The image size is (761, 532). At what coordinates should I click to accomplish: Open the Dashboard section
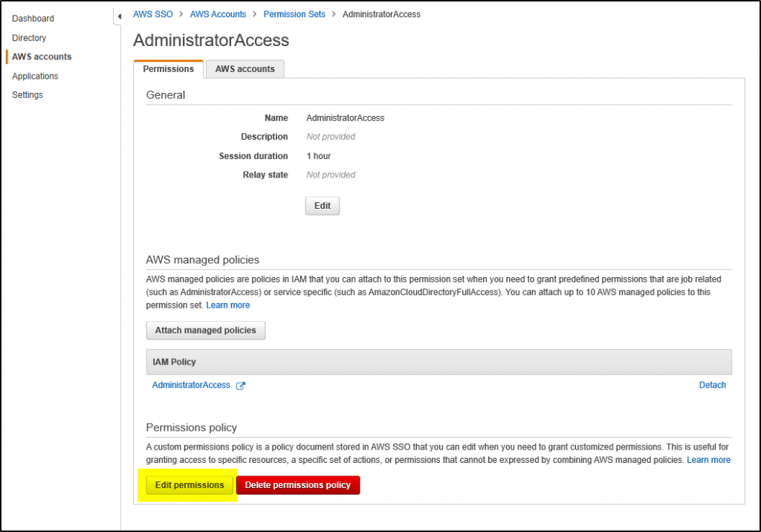click(33, 18)
